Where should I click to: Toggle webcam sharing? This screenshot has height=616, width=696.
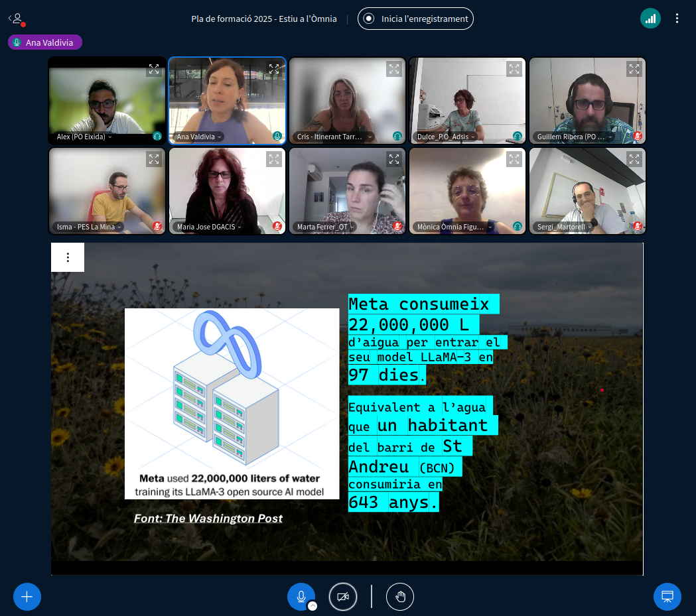(342, 597)
